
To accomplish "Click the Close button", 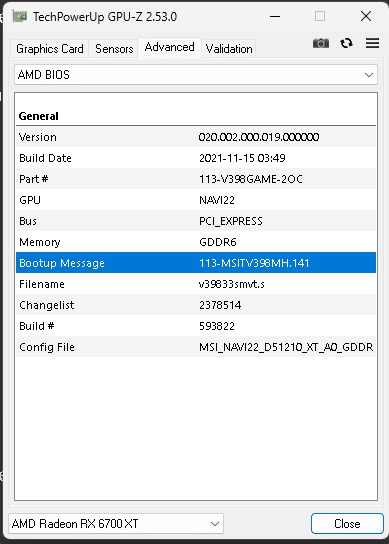I will [x=347, y=524].
